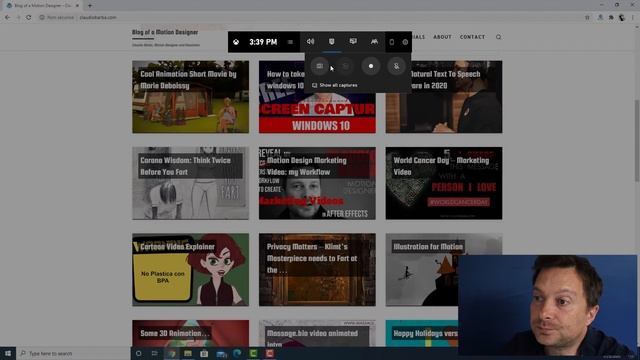The height and width of the screenshot is (360, 640).
Task: Open the red recorder taskbar app
Action: (270, 353)
